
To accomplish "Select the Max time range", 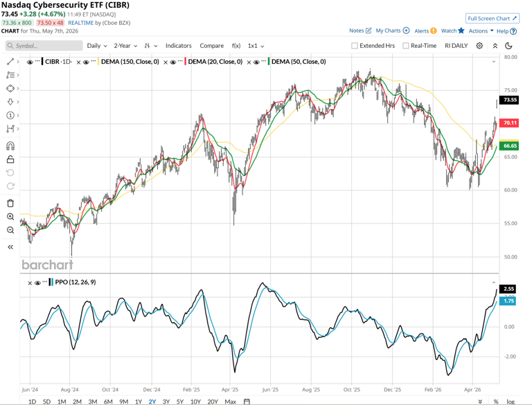I will coord(230,402).
